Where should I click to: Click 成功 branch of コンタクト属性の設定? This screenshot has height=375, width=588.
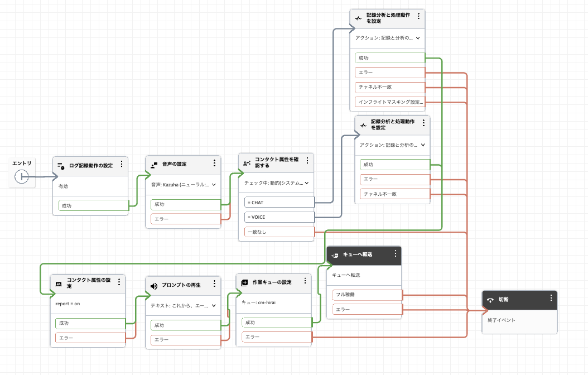point(91,323)
